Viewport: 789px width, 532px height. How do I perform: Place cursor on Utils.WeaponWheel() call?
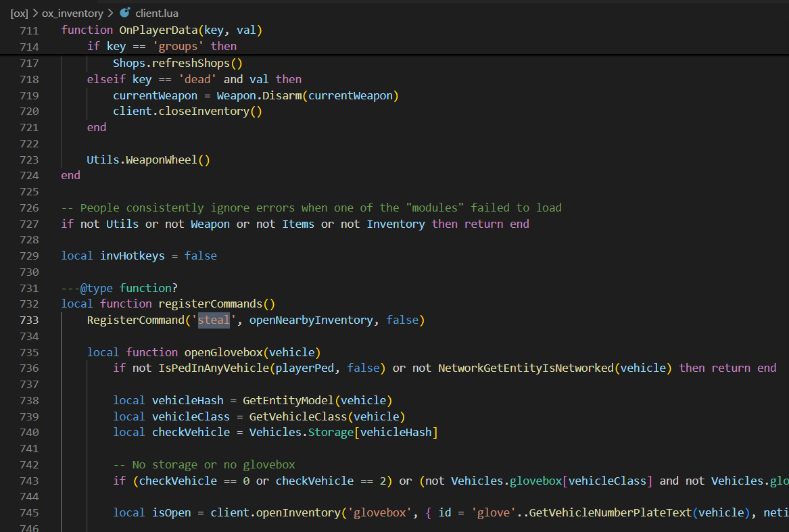148,160
